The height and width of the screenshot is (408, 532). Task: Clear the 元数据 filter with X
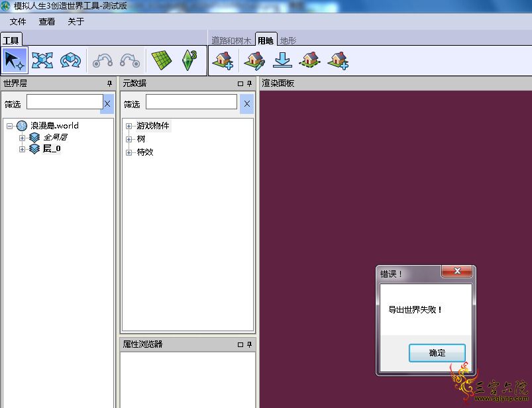click(246, 104)
